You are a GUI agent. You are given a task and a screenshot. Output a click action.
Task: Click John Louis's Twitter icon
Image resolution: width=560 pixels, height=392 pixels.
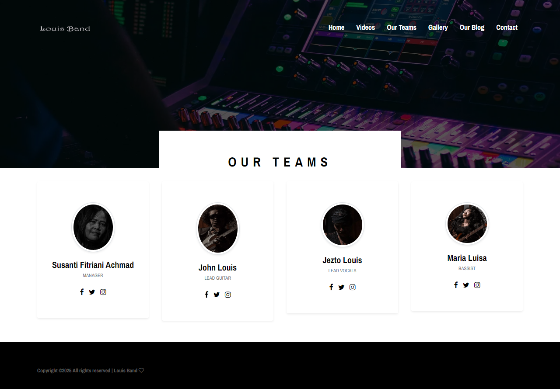217,295
